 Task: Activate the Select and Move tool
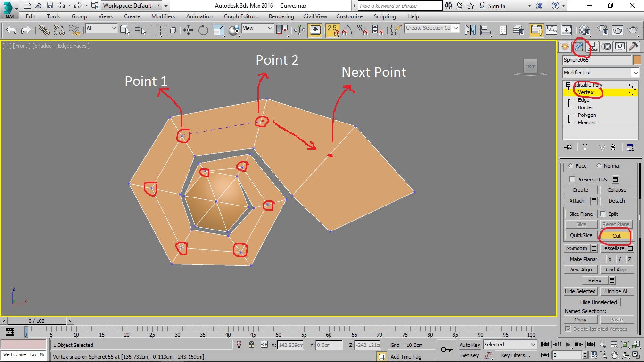188,29
